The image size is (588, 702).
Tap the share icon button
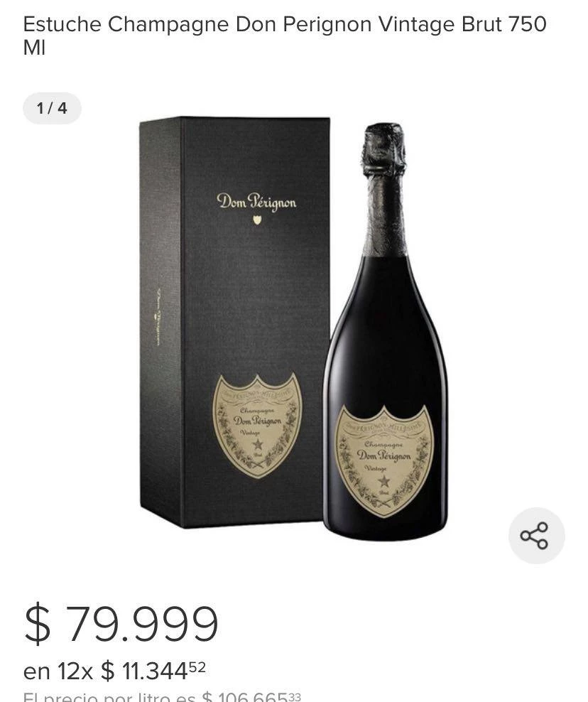point(536,536)
